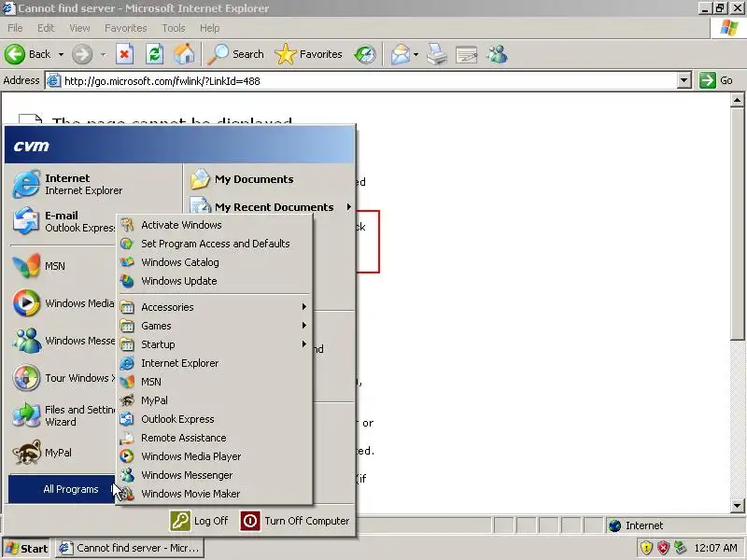Click the All Programs button
The height and width of the screenshot is (560, 747).
pos(62,489)
